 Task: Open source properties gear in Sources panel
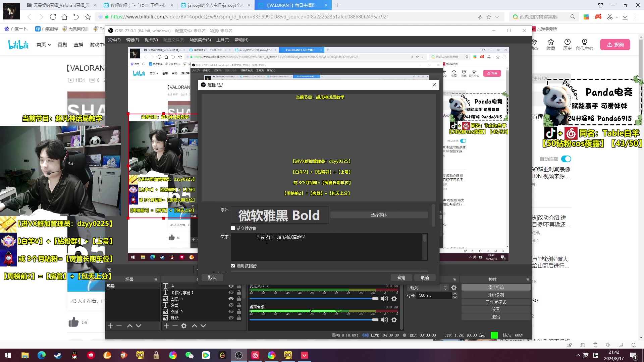pos(184,326)
